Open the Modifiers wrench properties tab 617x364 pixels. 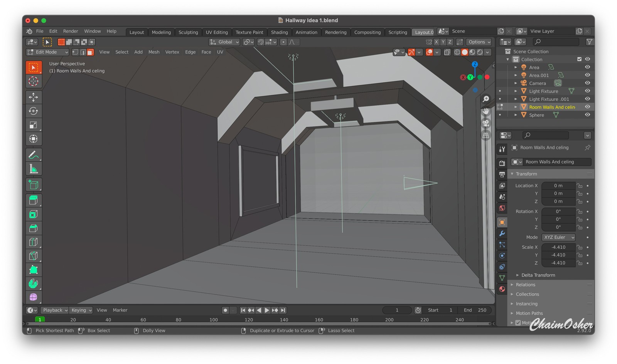click(502, 233)
